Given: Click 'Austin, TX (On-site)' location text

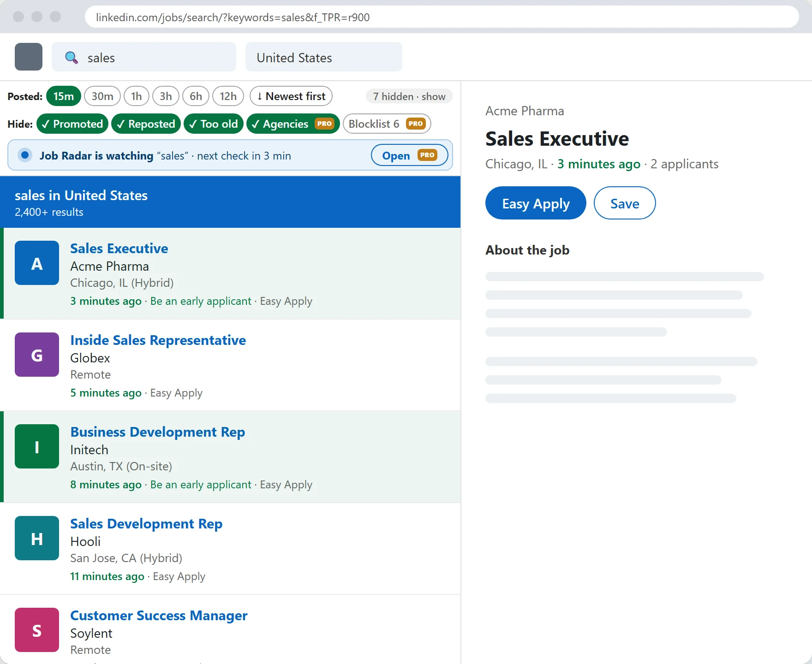Looking at the screenshot, I should tap(121, 466).
